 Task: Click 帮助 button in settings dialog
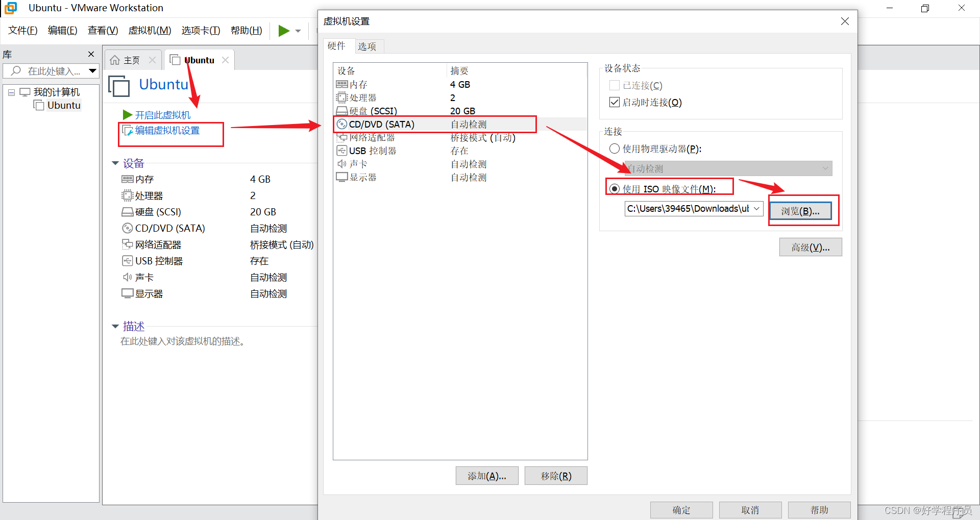819,510
